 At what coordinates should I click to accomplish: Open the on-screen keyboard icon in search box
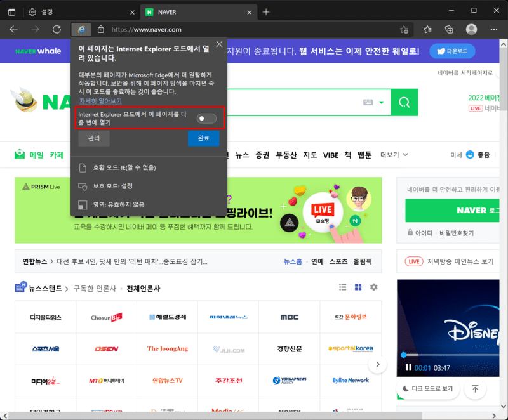point(368,102)
